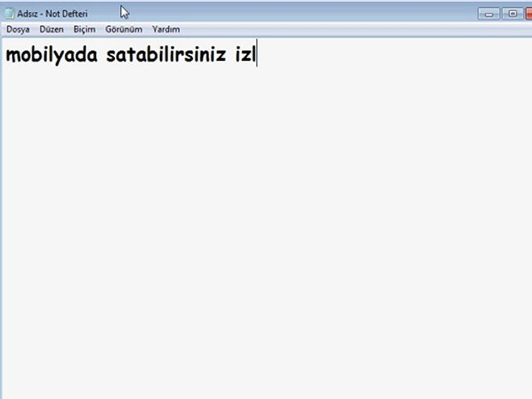Click the left window border edge
This screenshot has height=399, width=532.
1,217
